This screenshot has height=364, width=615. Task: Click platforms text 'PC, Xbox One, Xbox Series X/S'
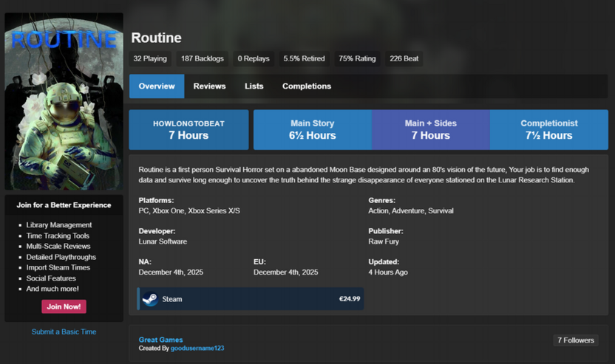[189, 211]
